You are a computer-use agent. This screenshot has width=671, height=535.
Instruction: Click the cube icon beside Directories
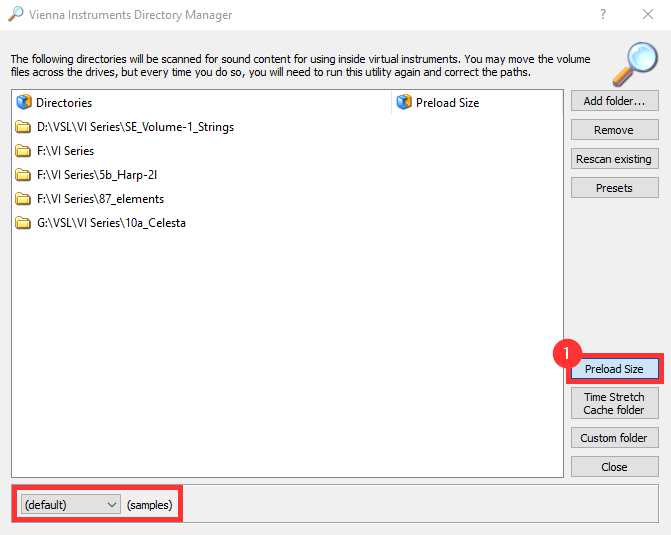[24, 102]
